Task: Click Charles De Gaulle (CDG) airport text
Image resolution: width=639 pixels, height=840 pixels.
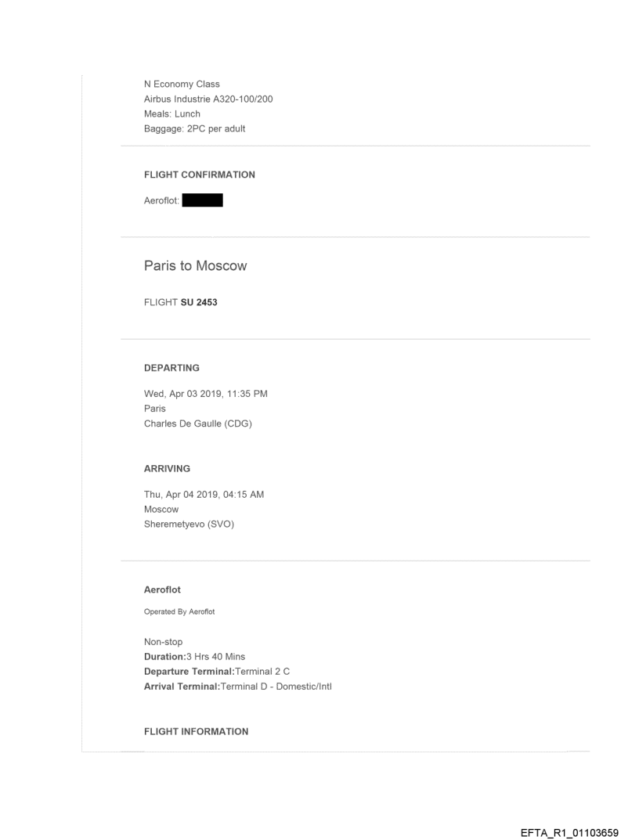Action: [194, 424]
